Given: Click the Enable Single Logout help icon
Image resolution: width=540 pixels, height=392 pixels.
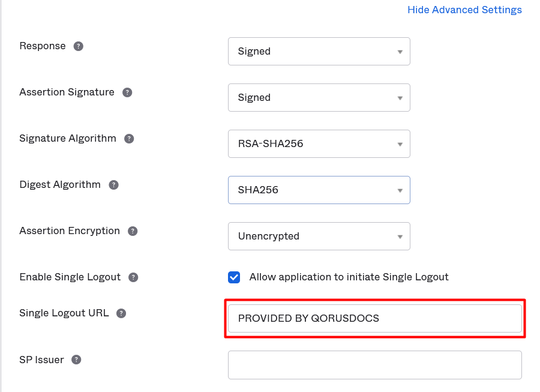Looking at the screenshot, I should tap(133, 277).
